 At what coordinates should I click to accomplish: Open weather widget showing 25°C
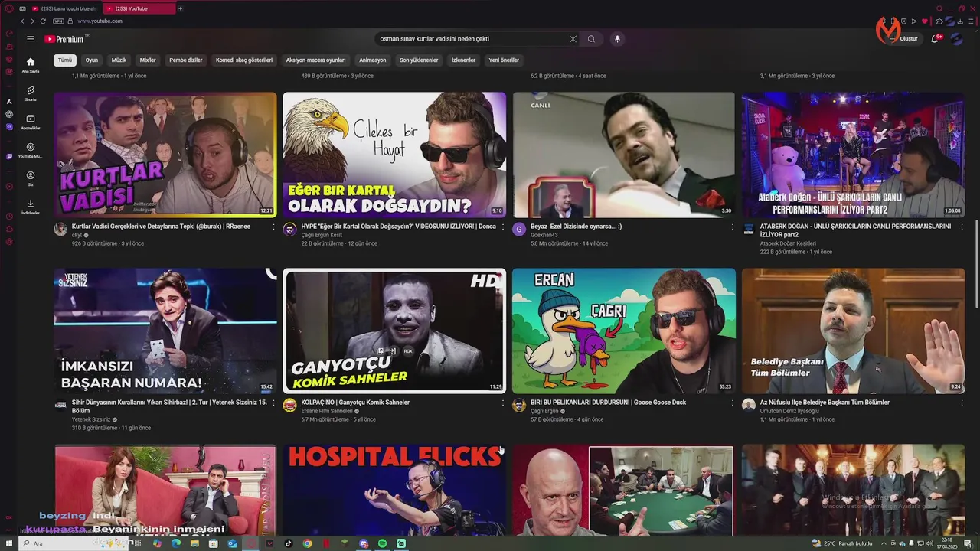pyautogui.click(x=842, y=543)
